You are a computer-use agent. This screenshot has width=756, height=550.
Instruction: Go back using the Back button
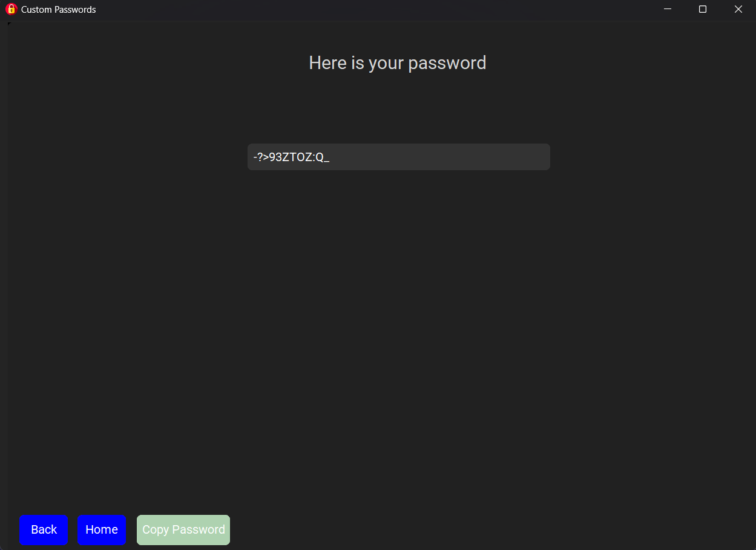point(44,530)
